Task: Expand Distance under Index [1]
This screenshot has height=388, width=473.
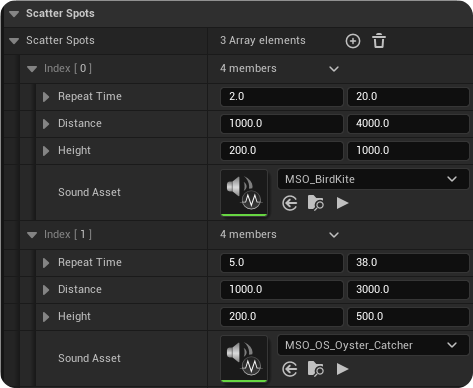Action: pyautogui.click(x=46, y=290)
